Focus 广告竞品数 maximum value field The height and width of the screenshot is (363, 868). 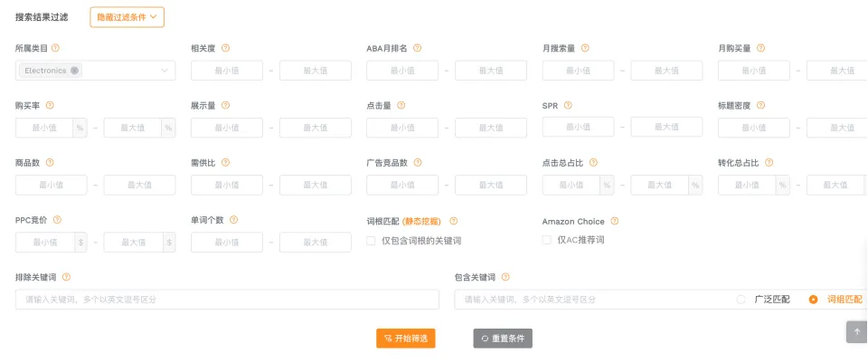(x=491, y=185)
